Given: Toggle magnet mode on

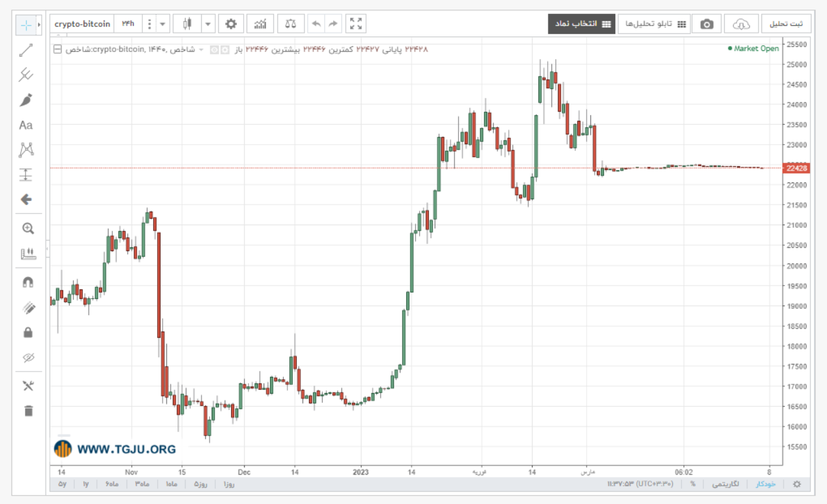Looking at the screenshot, I should [x=28, y=282].
